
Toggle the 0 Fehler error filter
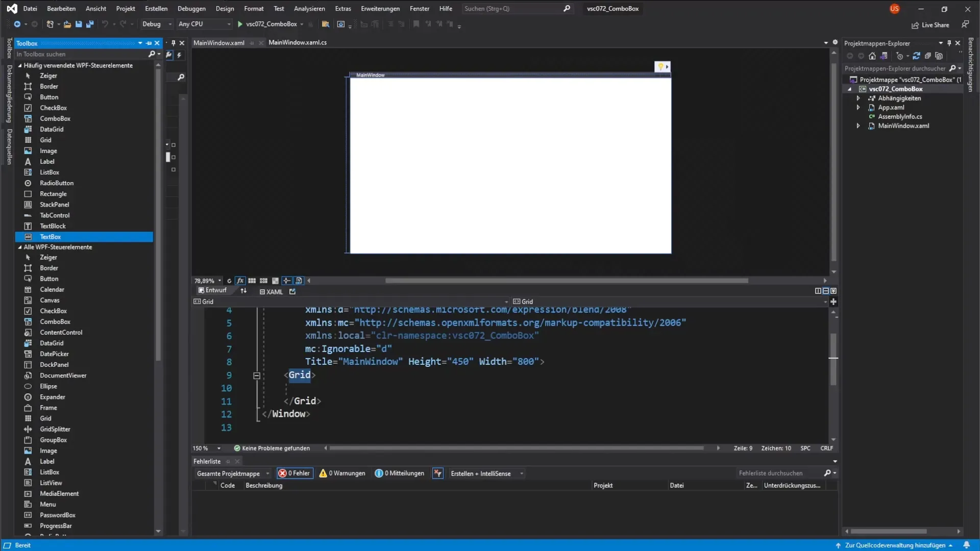tap(295, 473)
